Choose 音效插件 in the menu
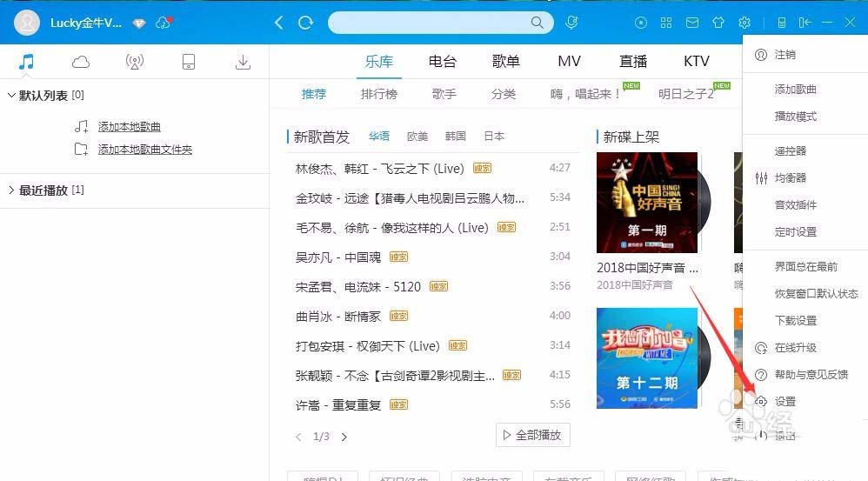The image size is (868, 481). (x=796, y=204)
